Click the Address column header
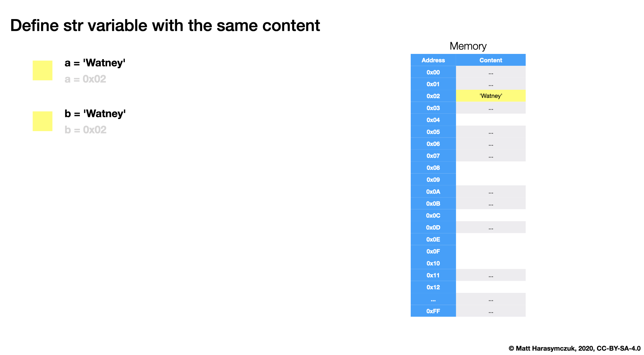Viewport: 644px width, 355px height. 433,60
